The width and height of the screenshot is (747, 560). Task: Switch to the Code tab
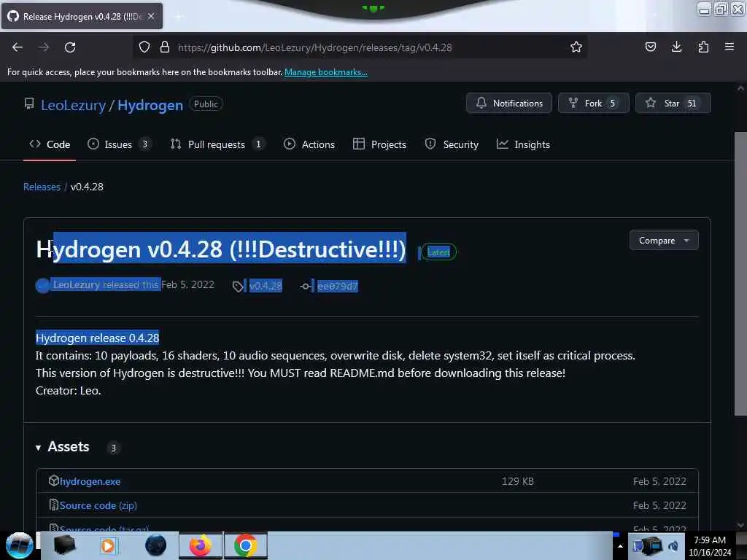(50, 144)
